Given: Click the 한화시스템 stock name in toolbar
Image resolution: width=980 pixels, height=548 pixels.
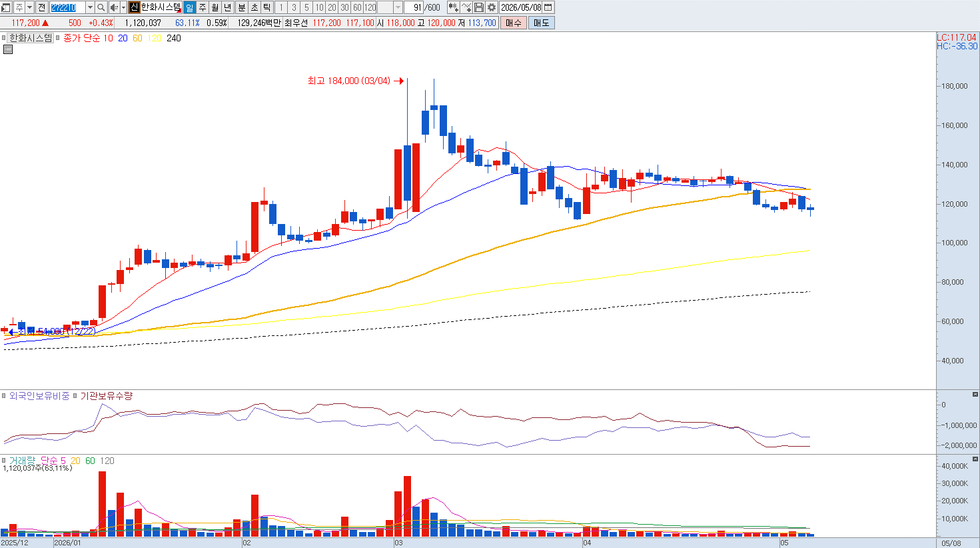Looking at the screenshot, I should click(x=161, y=7).
